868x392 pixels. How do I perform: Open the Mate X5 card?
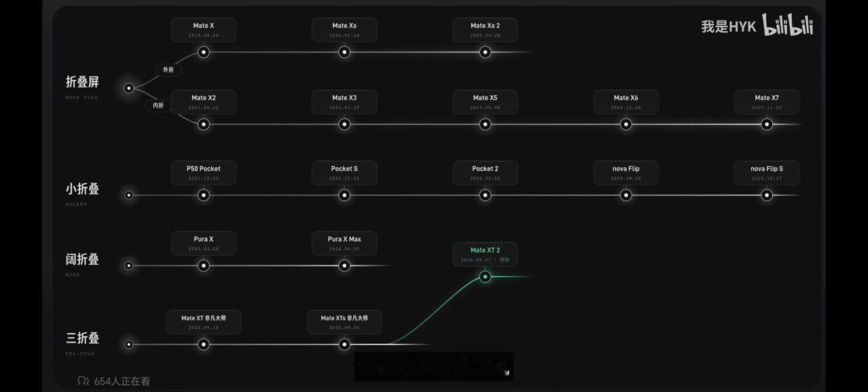click(x=485, y=102)
